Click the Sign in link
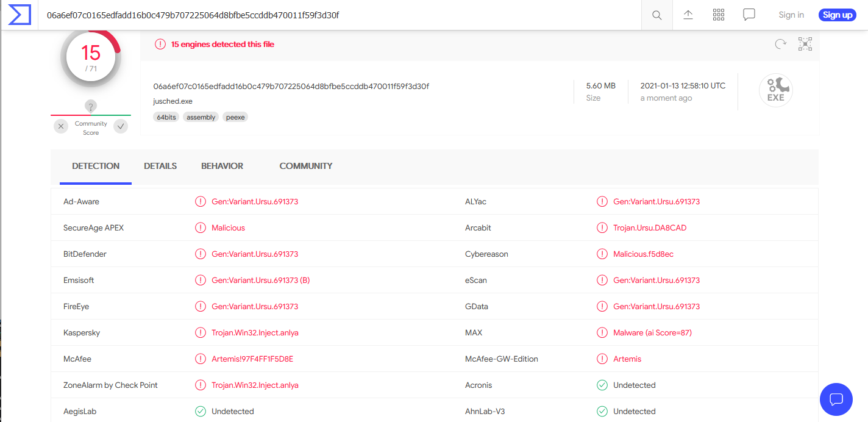The height and width of the screenshot is (422, 868). click(791, 15)
